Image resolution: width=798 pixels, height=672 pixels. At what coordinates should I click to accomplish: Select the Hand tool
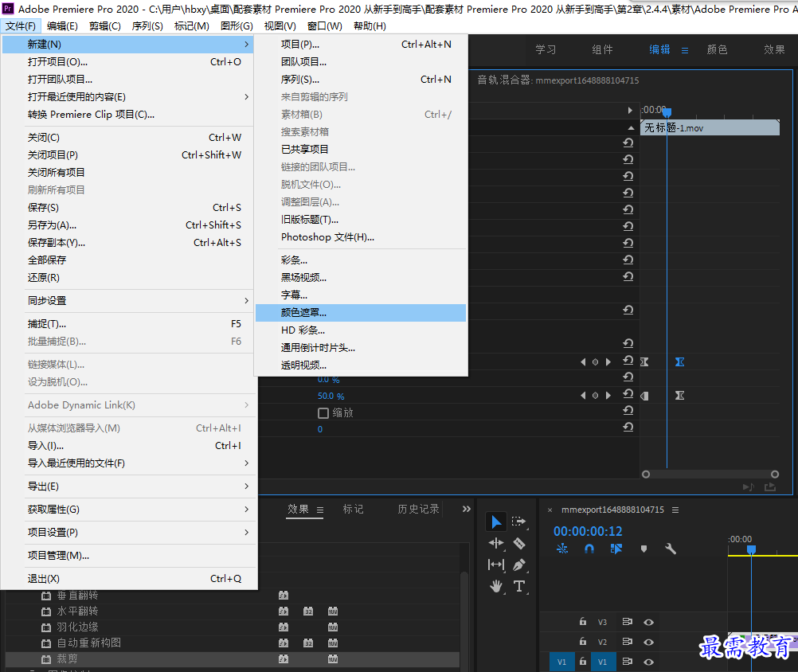(495, 586)
